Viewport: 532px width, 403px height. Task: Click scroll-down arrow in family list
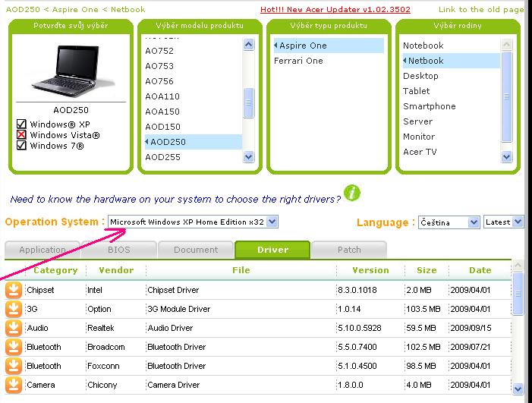click(x=506, y=156)
